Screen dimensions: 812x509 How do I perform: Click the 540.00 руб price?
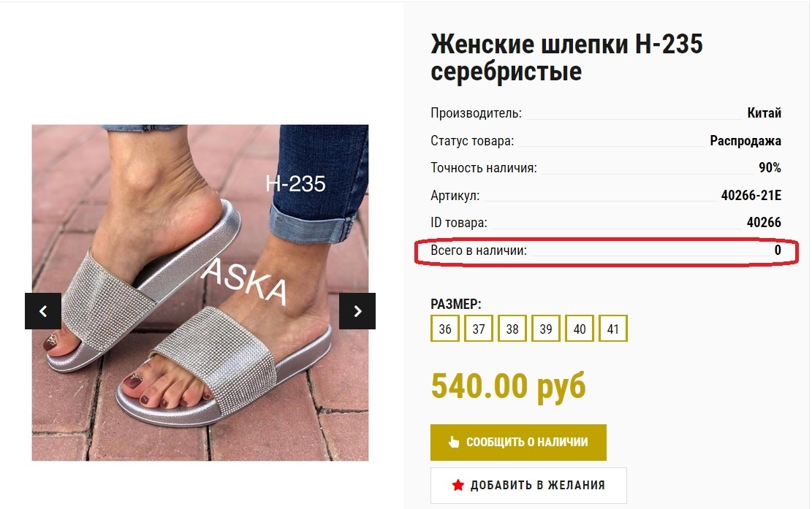pos(509,386)
